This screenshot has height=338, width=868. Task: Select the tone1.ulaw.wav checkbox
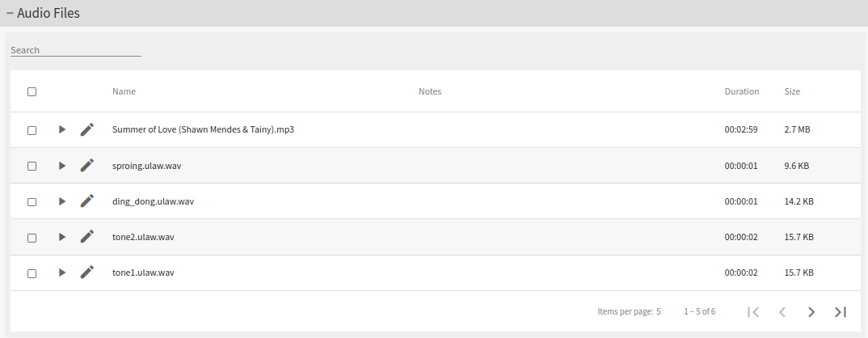click(x=32, y=273)
